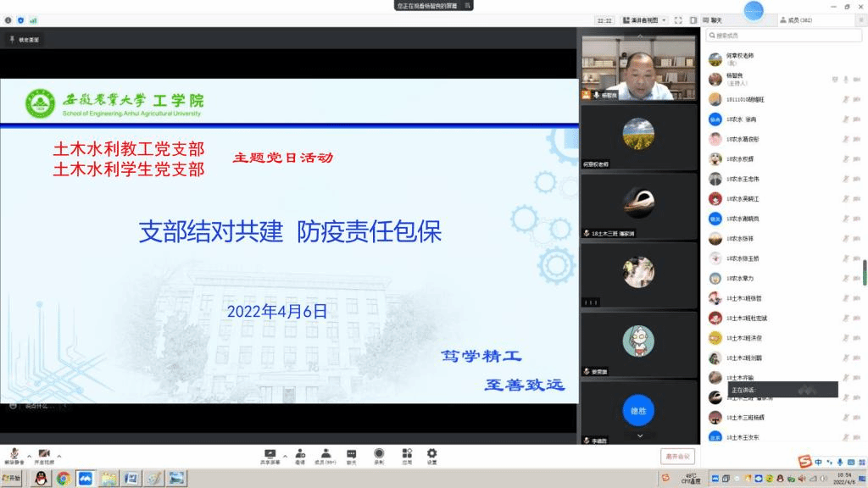Enter fullscreen with the expand icon
The height and width of the screenshot is (488, 868).
pos(679,19)
